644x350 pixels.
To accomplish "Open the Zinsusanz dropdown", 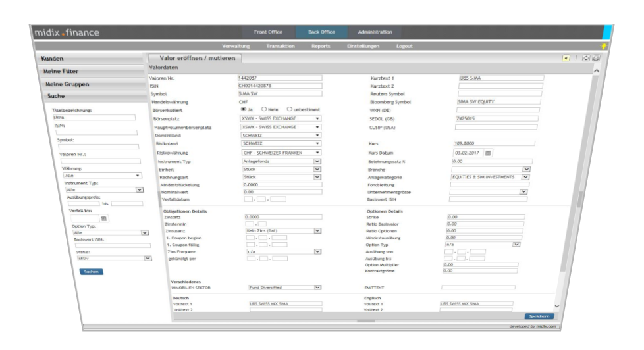I will pos(283,231).
